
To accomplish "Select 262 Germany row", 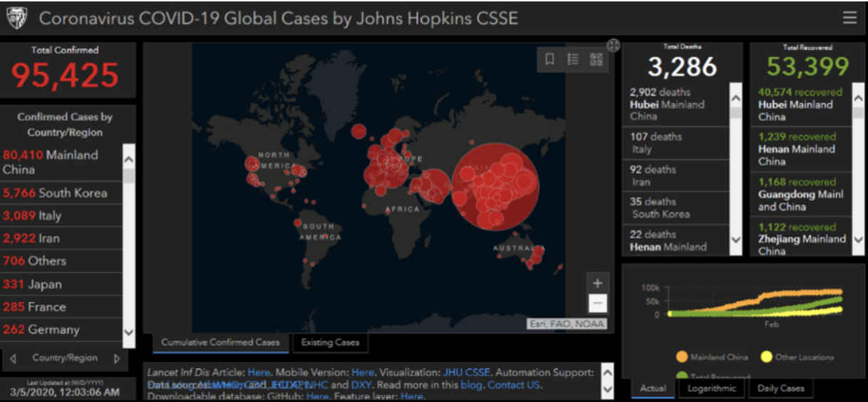I will (62, 329).
